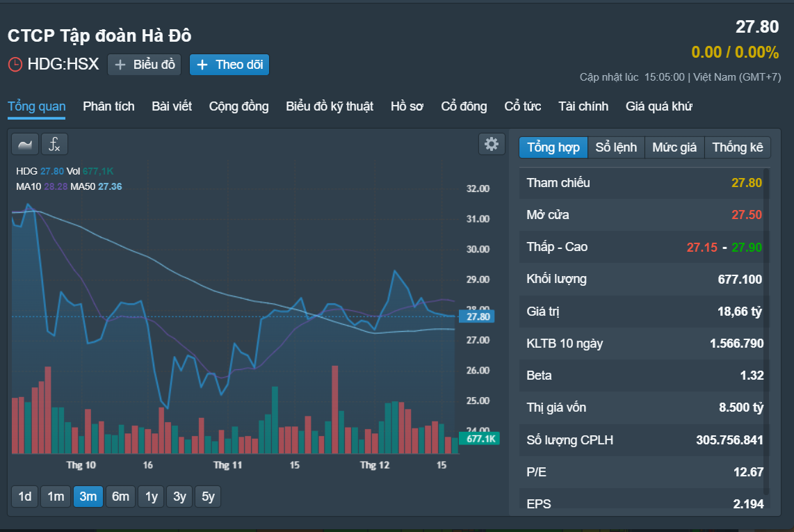This screenshot has height=532, width=794.
Task: Open the chart type line icon
Action: pyautogui.click(x=25, y=145)
